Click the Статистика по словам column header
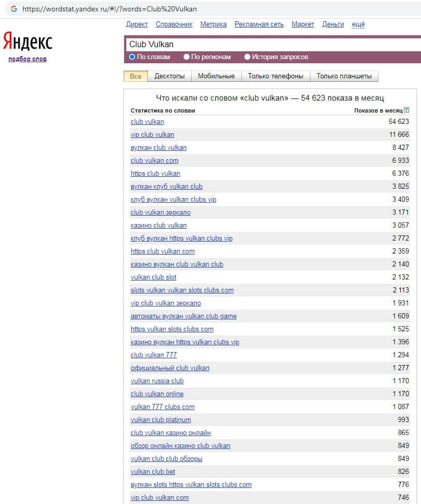 [x=163, y=110]
